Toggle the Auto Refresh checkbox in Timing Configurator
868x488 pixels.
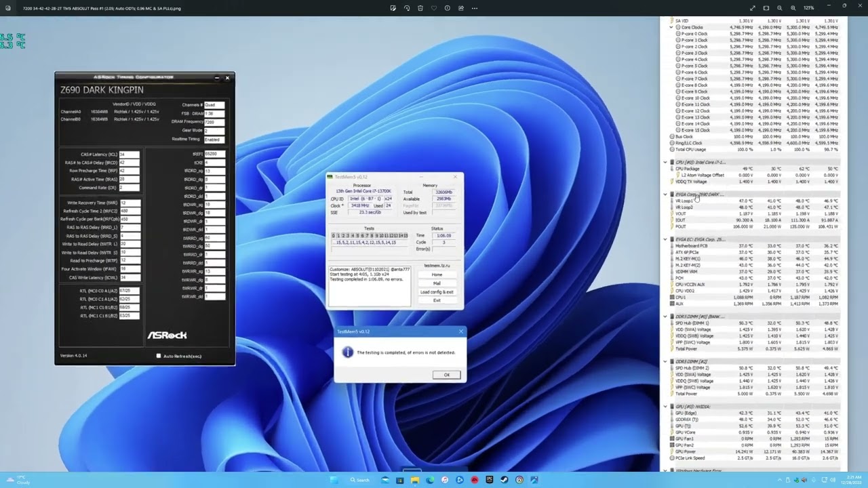[x=159, y=356]
